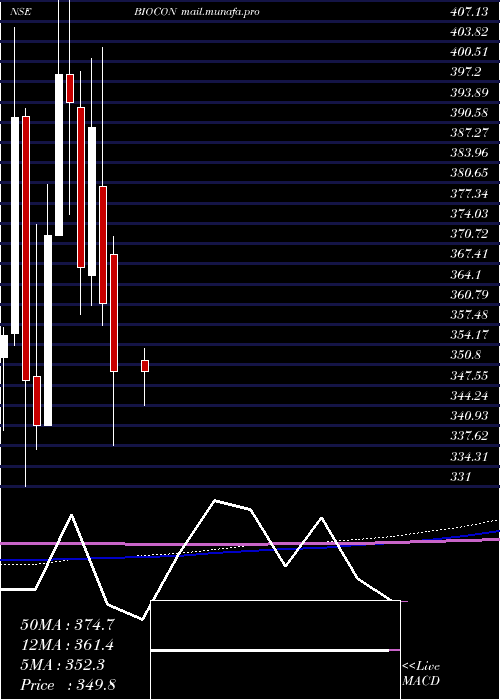This screenshot has height=700, width=500.
Task: Click the 354.17 price axis label
Action: 469,335
